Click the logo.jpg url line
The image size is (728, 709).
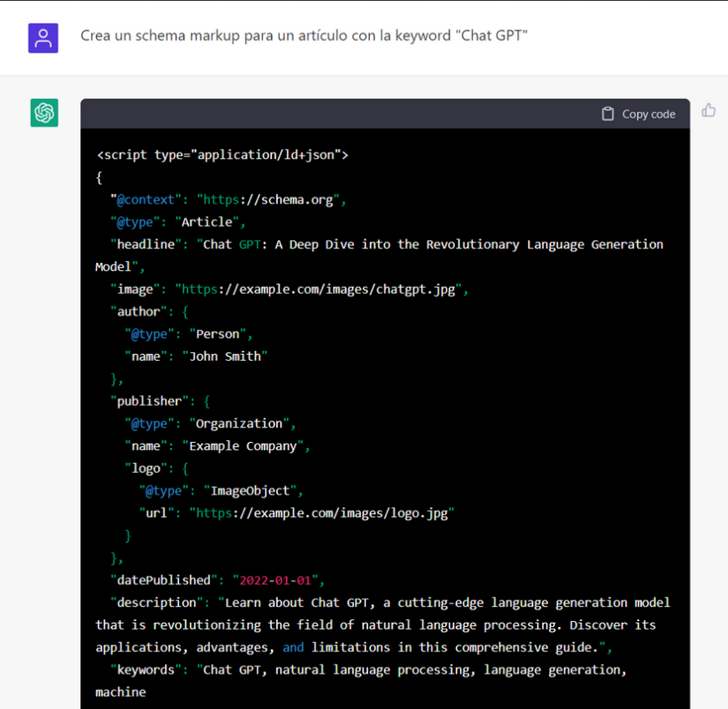pos(296,513)
